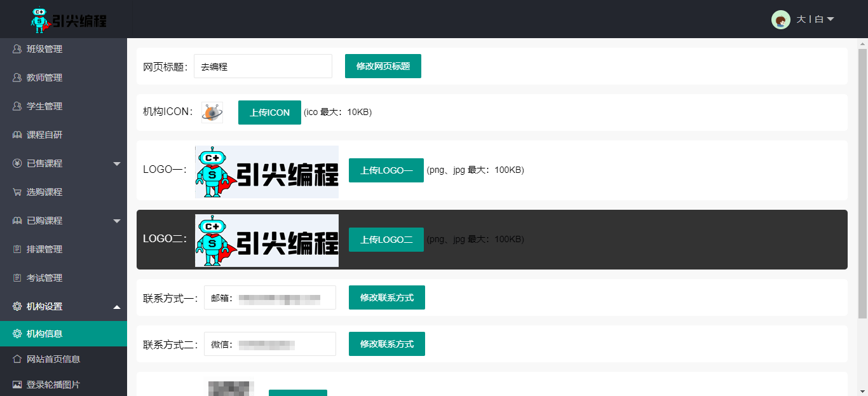Viewport: 868px width, 396px height.
Task: Click the 网站首页信息 home icon
Action: click(x=17, y=359)
